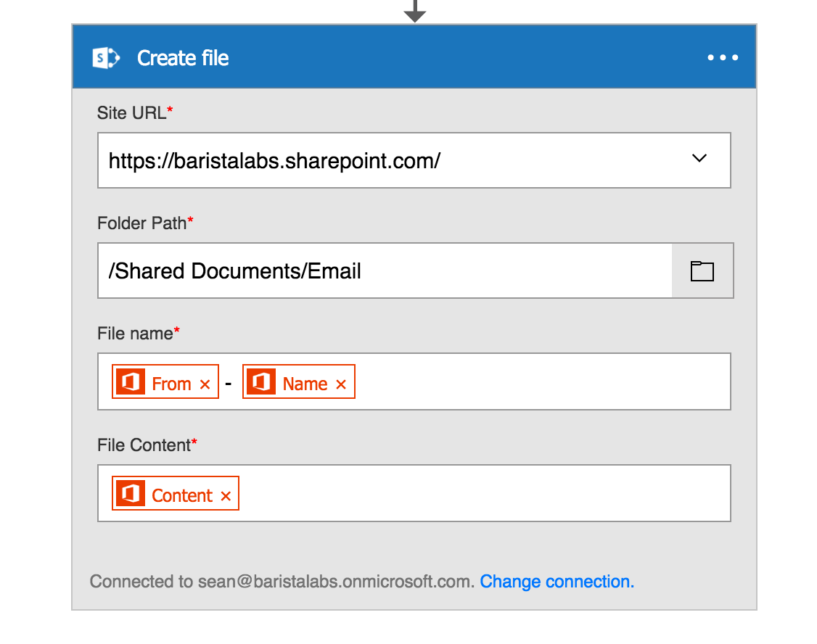Click the SharePoint icon in header
The image size is (817, 644).
[x=106, y=58]
